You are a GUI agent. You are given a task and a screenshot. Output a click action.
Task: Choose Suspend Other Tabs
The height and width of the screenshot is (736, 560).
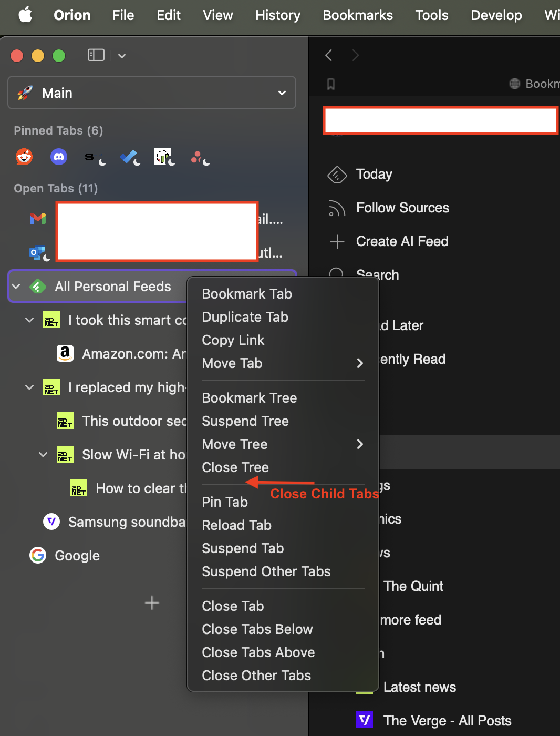pos(266,571)
